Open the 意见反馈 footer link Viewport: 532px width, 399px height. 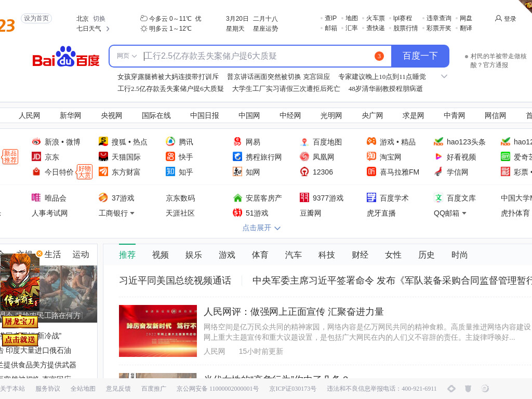click(118, 389)
